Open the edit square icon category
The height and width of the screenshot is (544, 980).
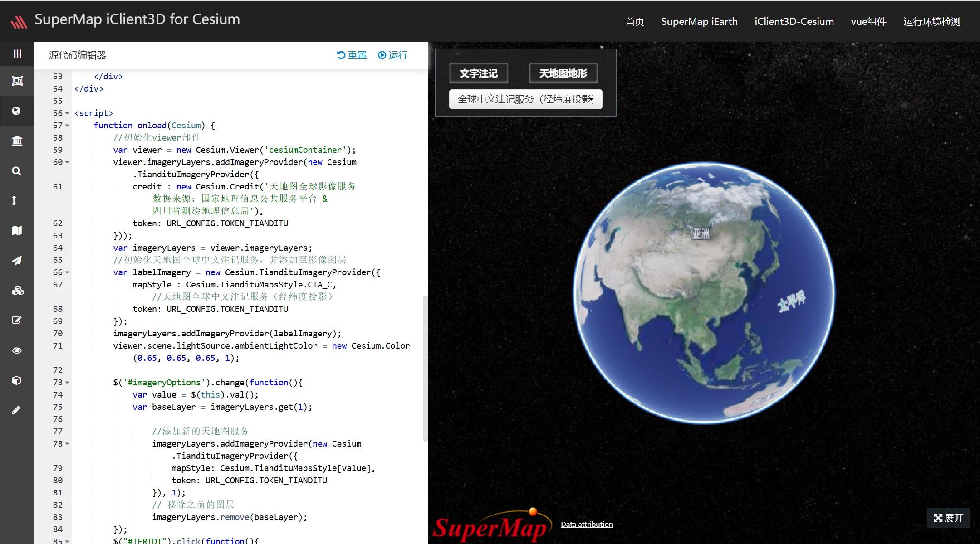coord(17,321)
